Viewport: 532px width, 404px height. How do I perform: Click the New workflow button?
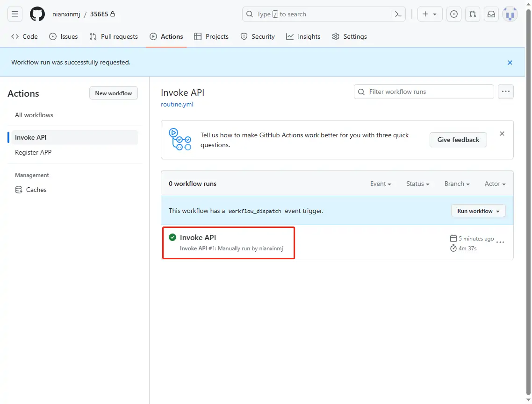coord(114,93)
